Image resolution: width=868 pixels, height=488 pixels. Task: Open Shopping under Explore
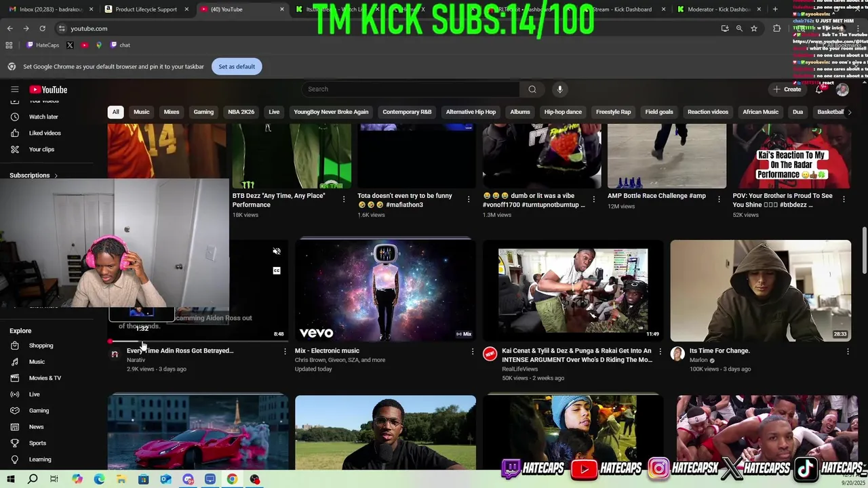click(41, 346)
